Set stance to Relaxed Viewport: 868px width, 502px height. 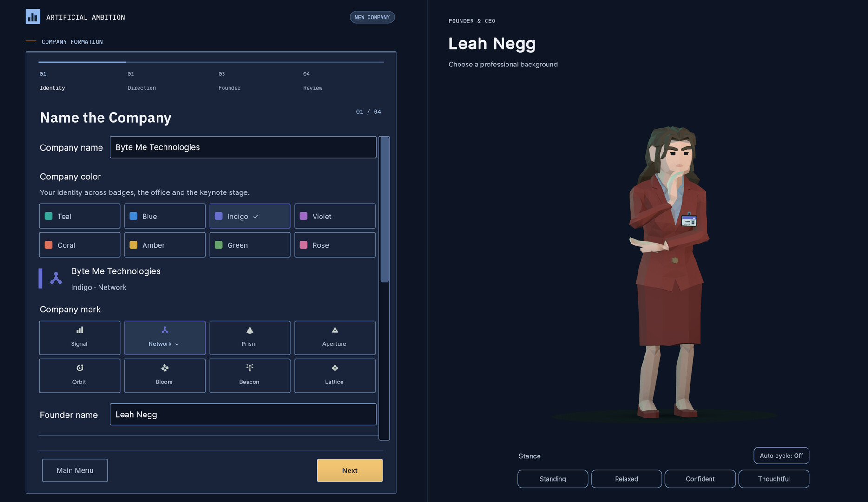click(x=626, y=479)
